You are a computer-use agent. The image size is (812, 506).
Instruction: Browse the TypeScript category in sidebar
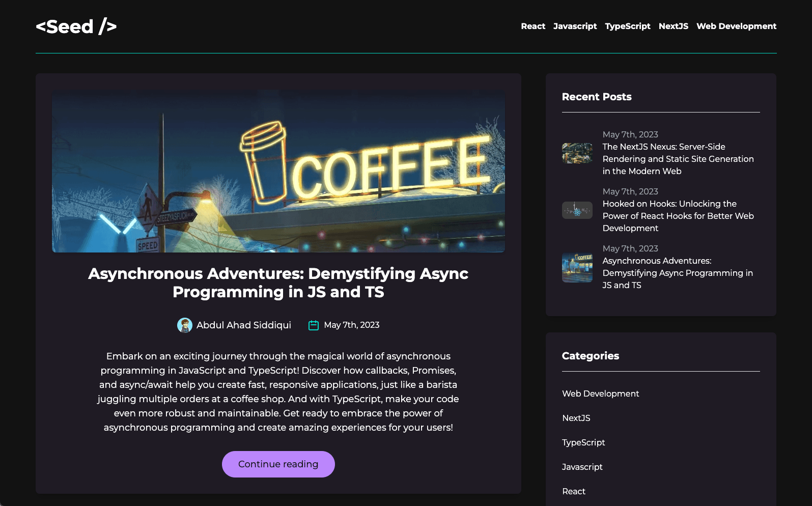coord(583,442)
